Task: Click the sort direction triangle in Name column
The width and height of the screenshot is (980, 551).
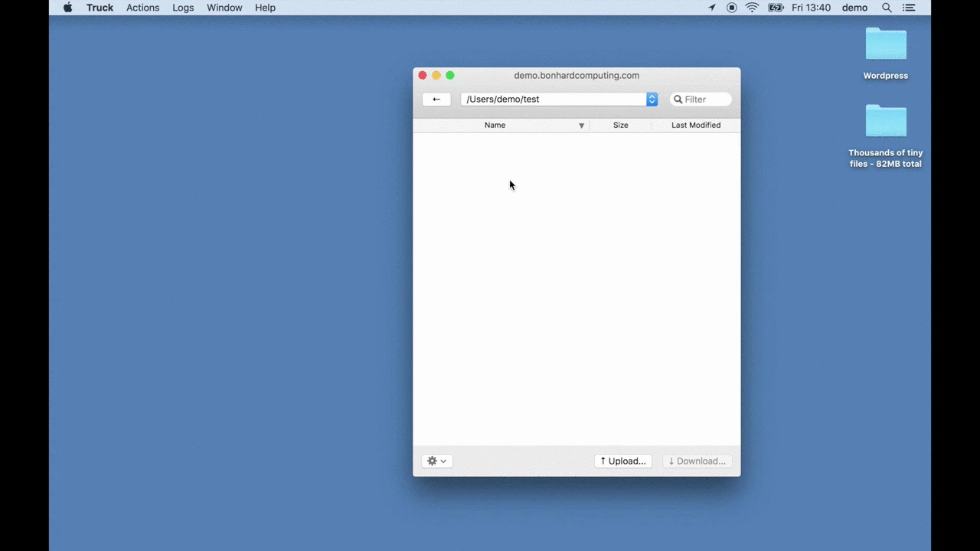Action: point(581,126)
